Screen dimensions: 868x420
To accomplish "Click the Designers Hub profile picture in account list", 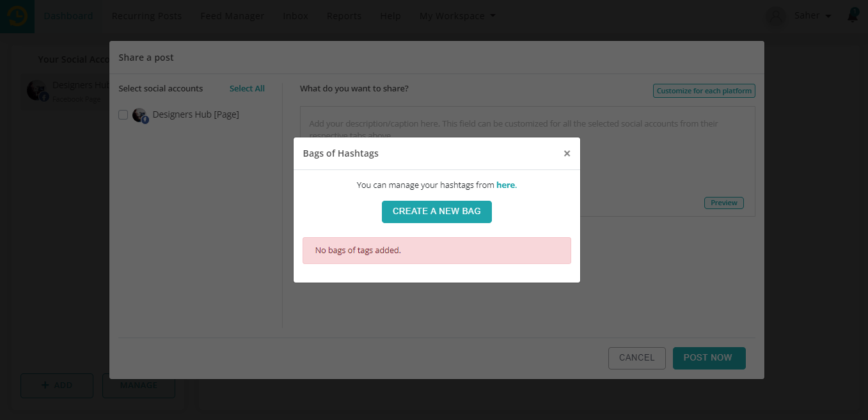I will pyautogui.click(x=139, y=115).
